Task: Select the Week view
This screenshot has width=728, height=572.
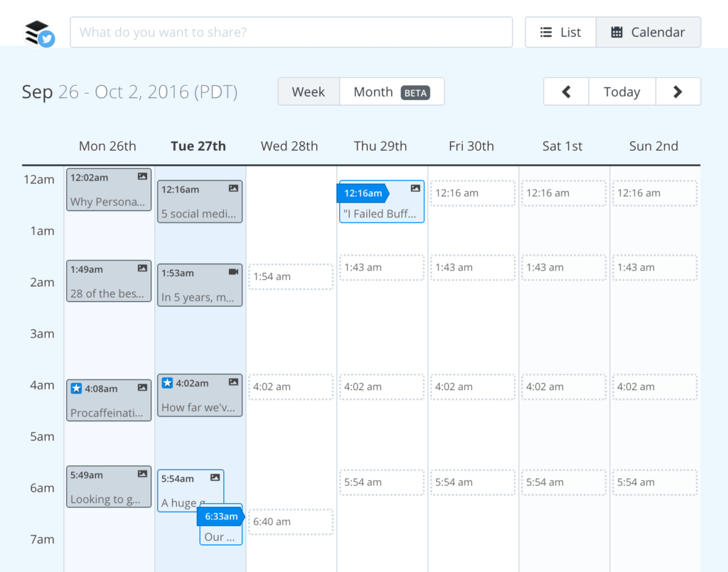Action: pyautogui.click(x=308, y=92)
